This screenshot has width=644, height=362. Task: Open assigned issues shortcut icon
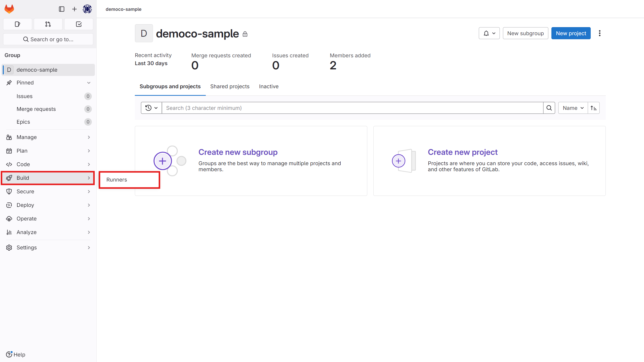18,24
